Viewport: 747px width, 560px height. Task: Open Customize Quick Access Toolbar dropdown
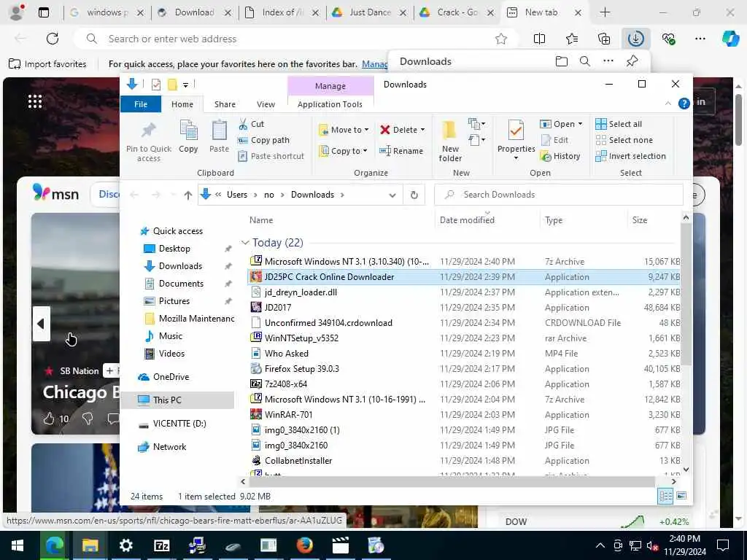(x=185, y=85)
